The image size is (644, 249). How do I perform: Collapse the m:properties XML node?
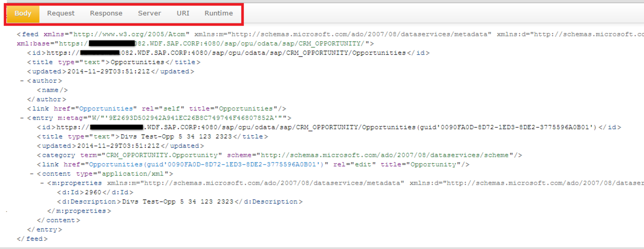[42, 183]
